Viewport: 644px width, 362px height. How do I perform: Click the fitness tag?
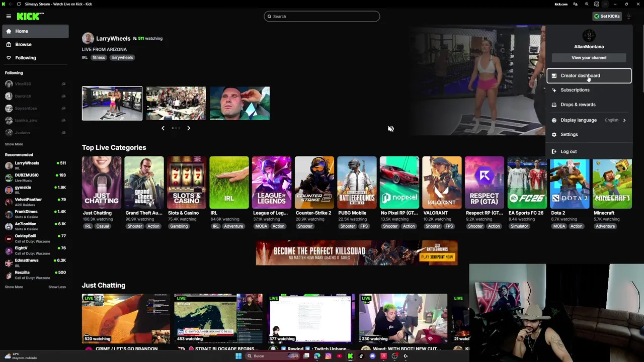tap(99, 57)
